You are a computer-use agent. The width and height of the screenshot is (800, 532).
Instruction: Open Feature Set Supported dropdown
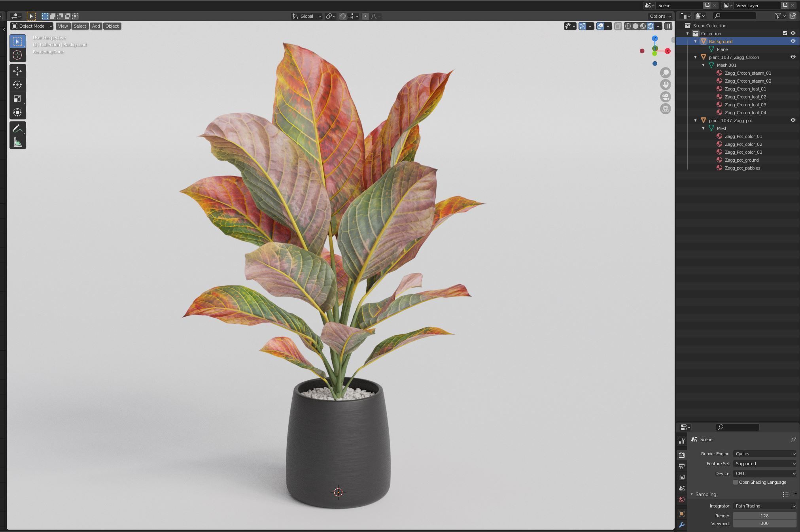pos(764,464)
